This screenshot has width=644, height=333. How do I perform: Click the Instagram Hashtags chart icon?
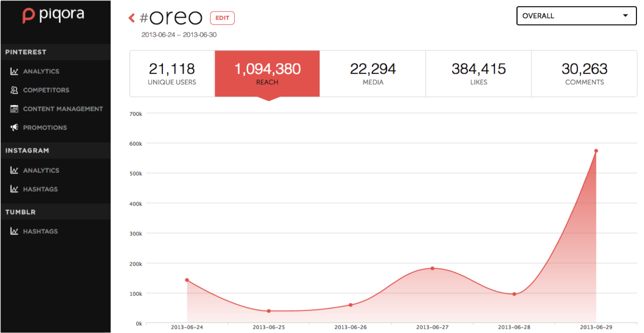point(14,189)
